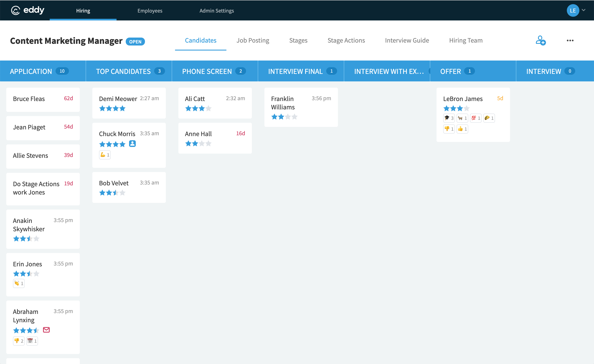Screen dimensions: 594x364
Task: Click the user badge on Chuck Morris
Action: (132, 144)
